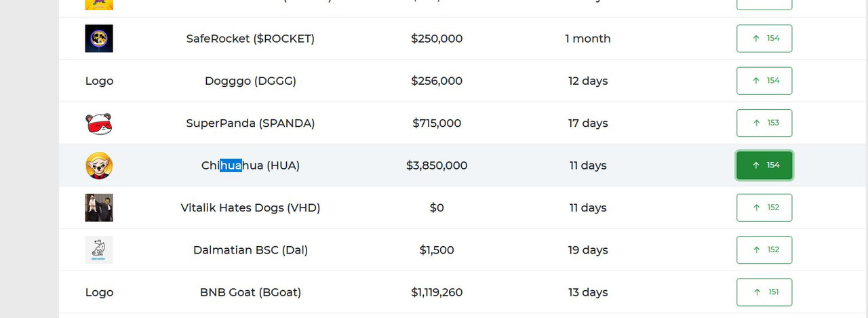This screenshot has width=868, height=318.
Task: Click the SuperPanda panda logo
Action: tap(99, 123)
